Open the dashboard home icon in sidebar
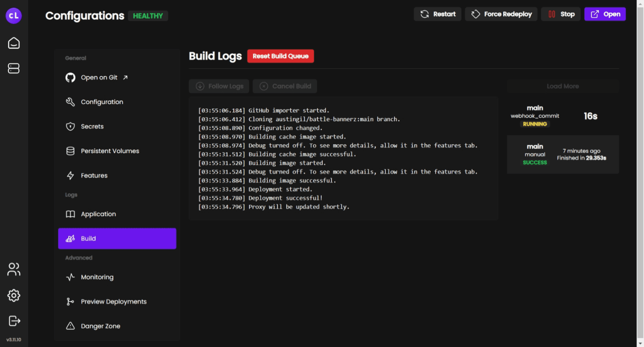 click(13, 43)
